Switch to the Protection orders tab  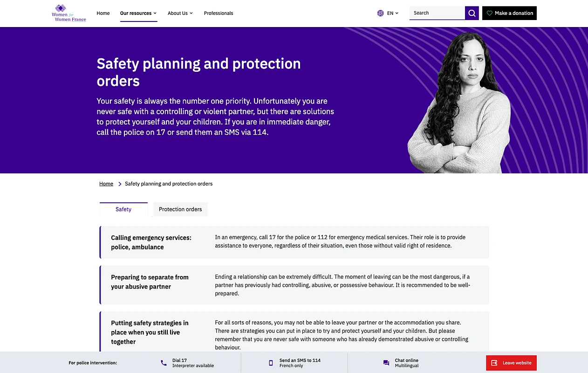(x=180, y=209)
